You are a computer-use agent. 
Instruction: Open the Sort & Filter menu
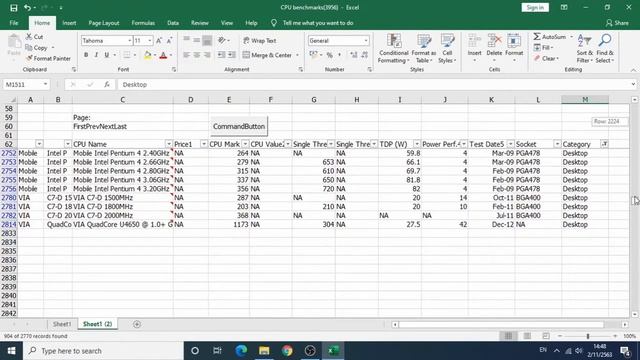click(x=584, y=49)
